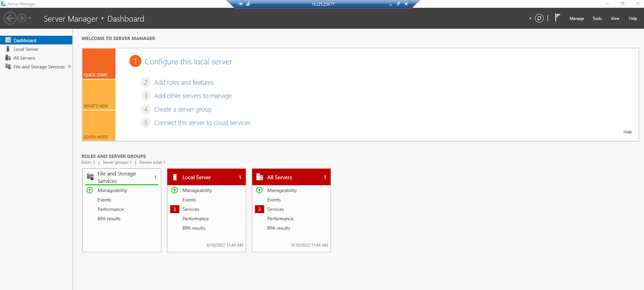Screen dimensions: 644x290
Task: Click Local Server tile header icon
Action: (175, 177)
